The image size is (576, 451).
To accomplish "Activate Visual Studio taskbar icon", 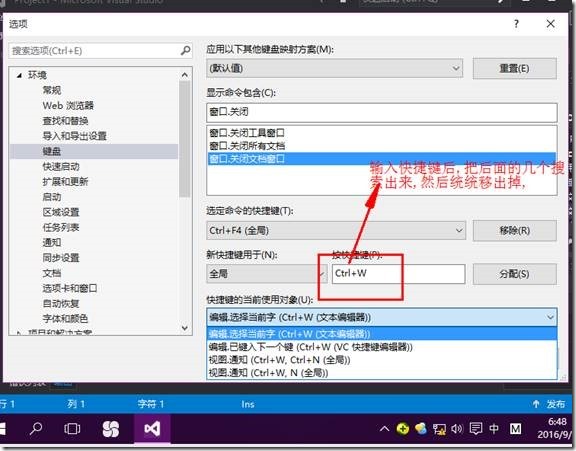I will [x=152, y=429].
